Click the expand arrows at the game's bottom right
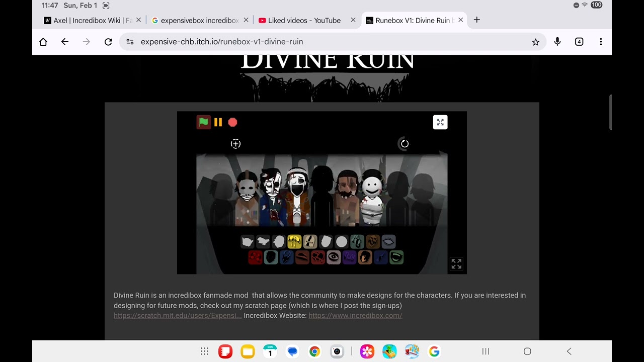Screen dimensions: 644x362 (456, 263)
